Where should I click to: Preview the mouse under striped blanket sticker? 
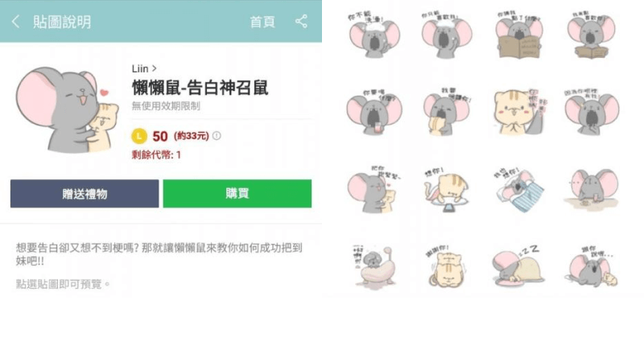[519, 189]
